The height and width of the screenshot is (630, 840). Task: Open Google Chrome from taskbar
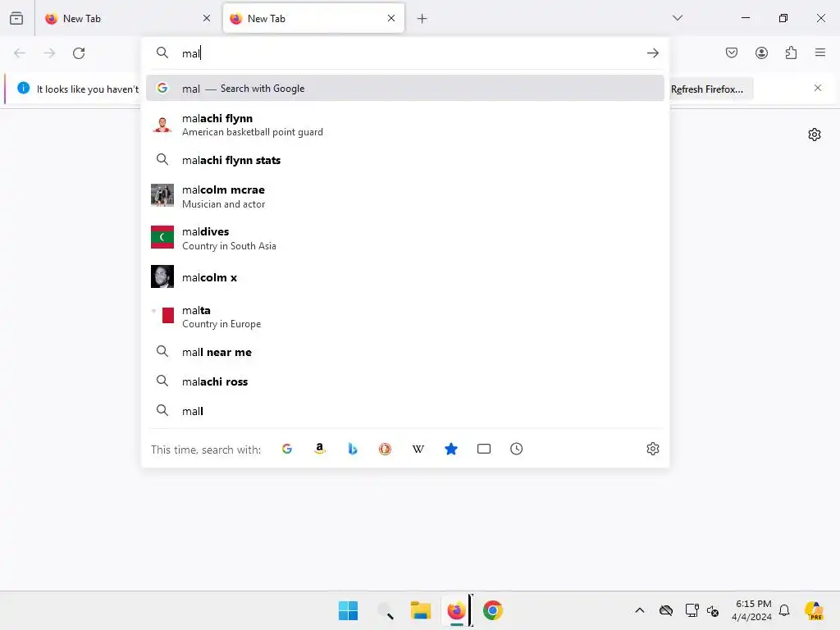[x=493, y=610]
